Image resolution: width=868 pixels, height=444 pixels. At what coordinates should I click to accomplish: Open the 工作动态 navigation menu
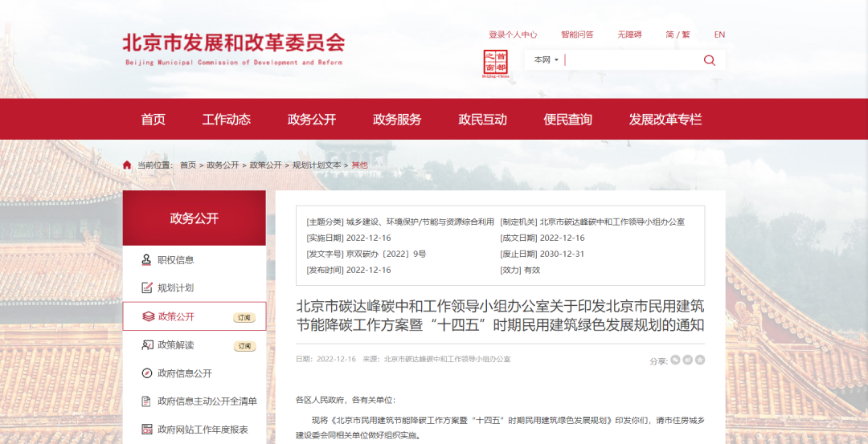click(x=227, y=120)
